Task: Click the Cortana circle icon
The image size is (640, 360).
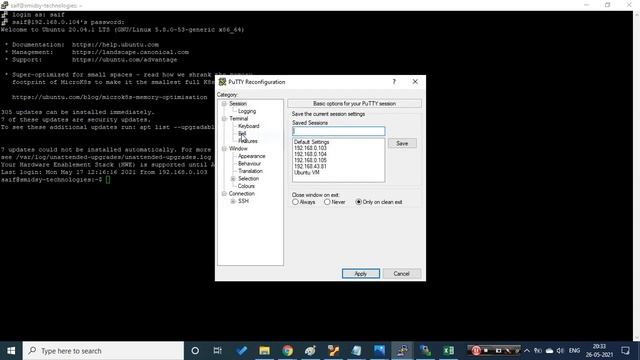Action: point(195,351)
